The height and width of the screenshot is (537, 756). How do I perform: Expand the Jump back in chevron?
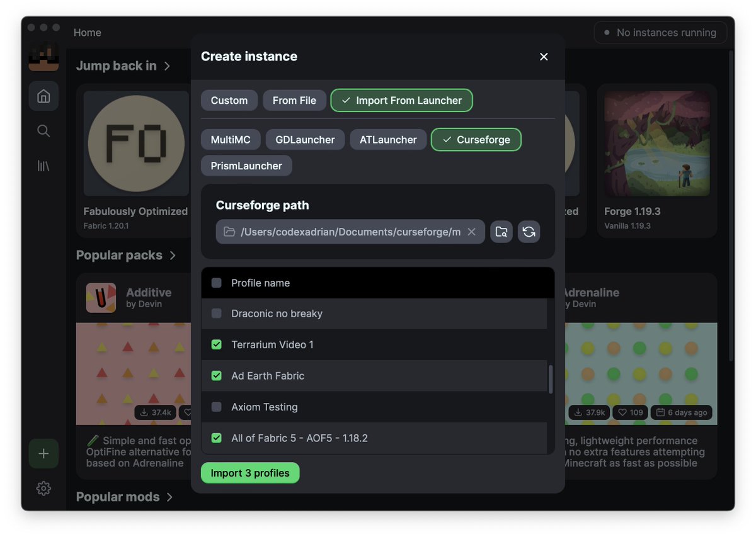167,66
